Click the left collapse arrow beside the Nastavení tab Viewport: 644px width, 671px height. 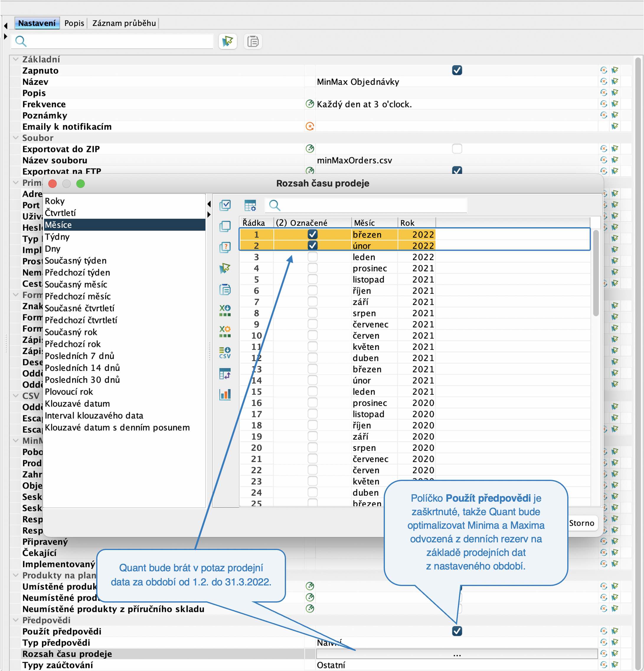click(x=6, y=25)
